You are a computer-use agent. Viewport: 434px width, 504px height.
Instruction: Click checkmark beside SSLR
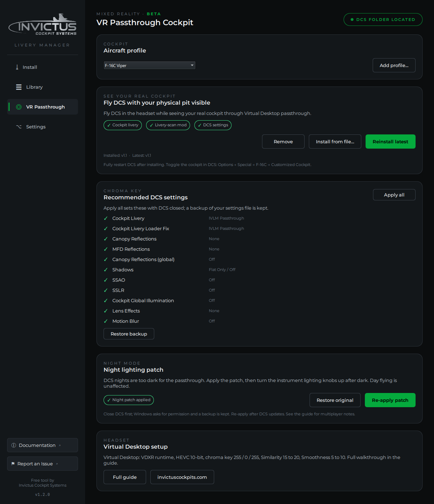[106, 290]
